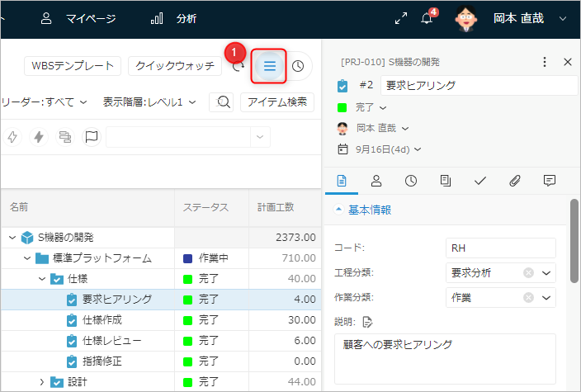The image size is (581, 392).
Task: Open the 工程分類 dropdown list
Action: click(x=546, y=272)
